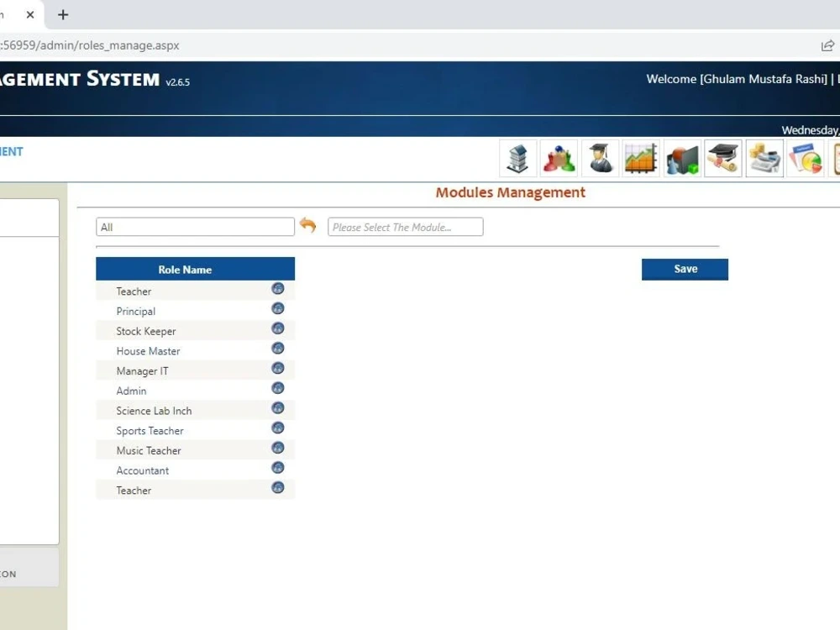Image resolution: width=840 pixels, height=630 pixels.
Task: Click the orange undo arrow icon
Action: (x=307, y=225)
